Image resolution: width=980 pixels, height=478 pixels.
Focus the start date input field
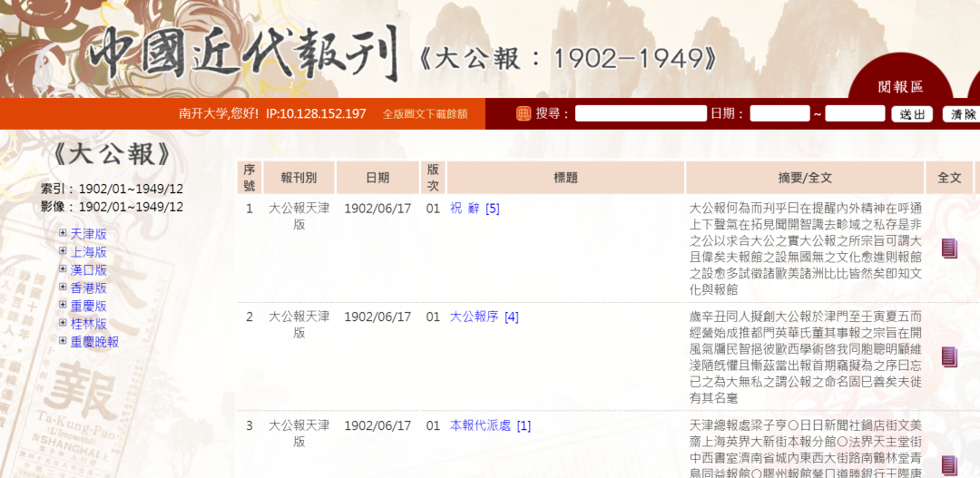[x=780, y=113]
